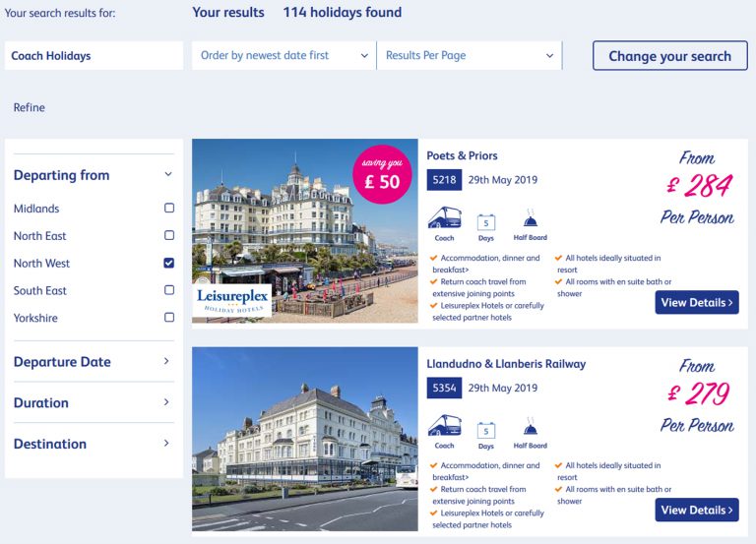The image size is (756, 544).
Task: Open the Poets & Priors holiday title
Action: pyautogui.click(x=462, y=155)
